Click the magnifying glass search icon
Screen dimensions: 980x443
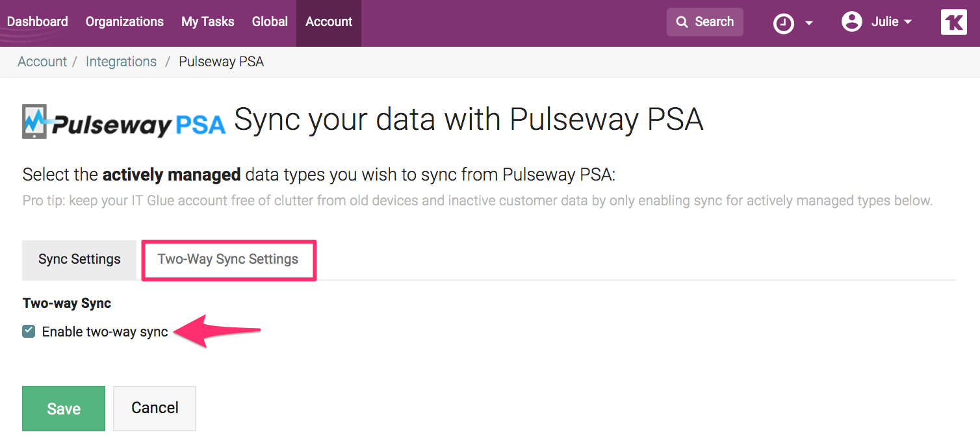pyautogui.click(x=682, y=22)
